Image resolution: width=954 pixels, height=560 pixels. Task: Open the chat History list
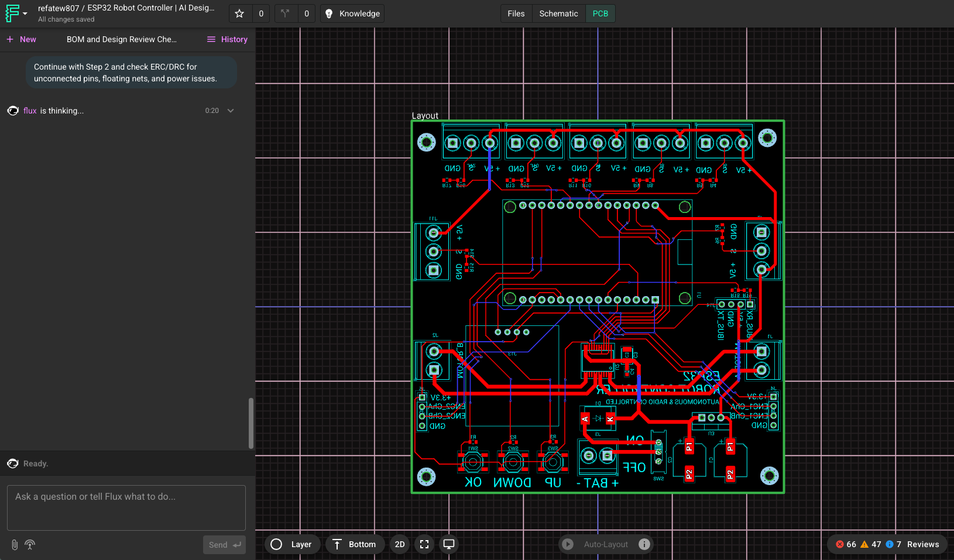click(227, 39)
